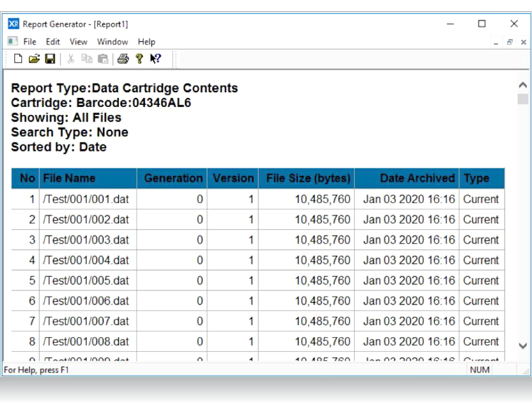Restore the inner Report1 document window
The width and height of the screenshot is (532, 403).
point(510,42)
